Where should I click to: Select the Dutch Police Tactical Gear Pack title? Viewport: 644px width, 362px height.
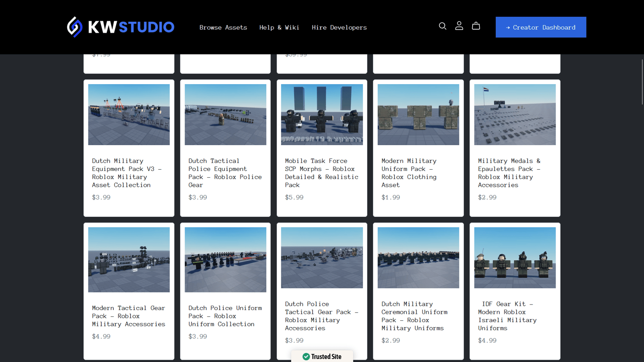[322, 316]
